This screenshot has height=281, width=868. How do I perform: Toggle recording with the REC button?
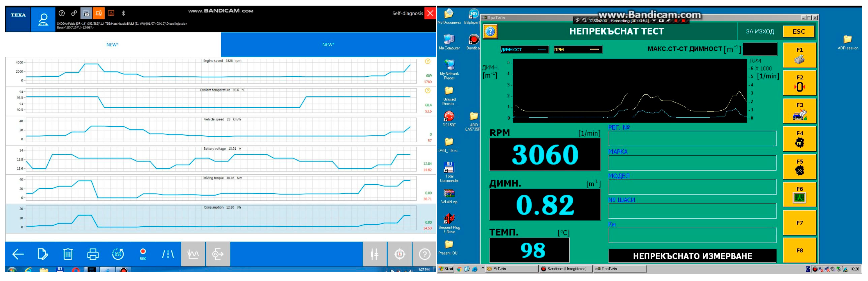click(143, 253)
